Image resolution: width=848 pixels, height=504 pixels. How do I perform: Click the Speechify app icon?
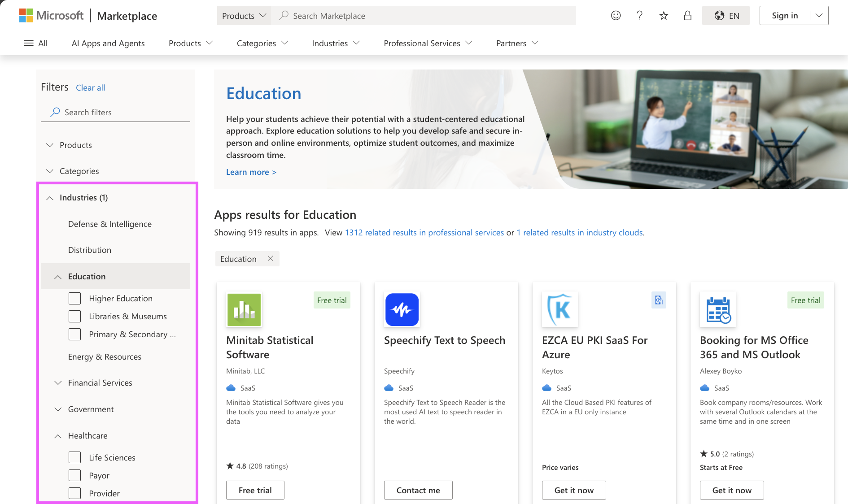pyautogui.click(x=402, y=309)
